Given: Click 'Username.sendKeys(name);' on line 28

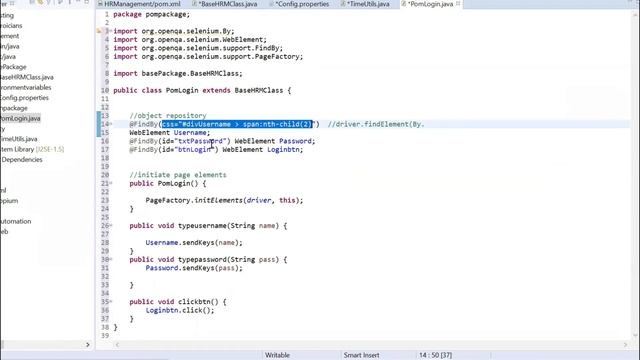Looking at the screenshot, I should 194,243.
